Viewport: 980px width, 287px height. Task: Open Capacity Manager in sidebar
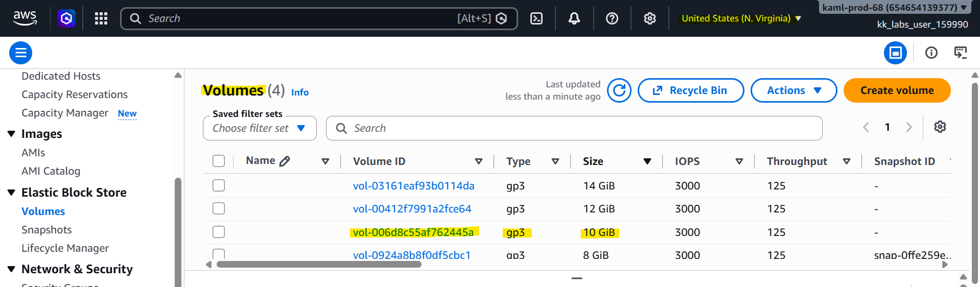(65, 113)
